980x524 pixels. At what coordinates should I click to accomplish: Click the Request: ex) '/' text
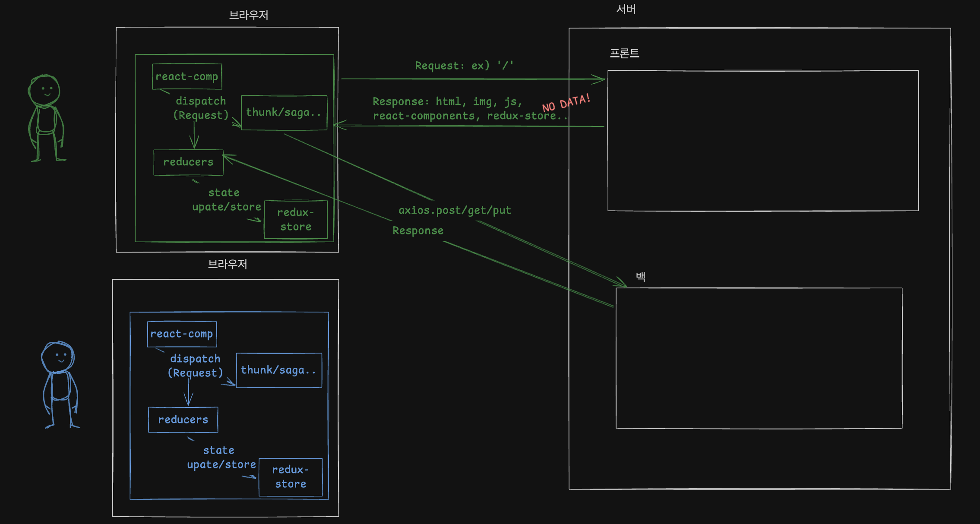[464, 66]
